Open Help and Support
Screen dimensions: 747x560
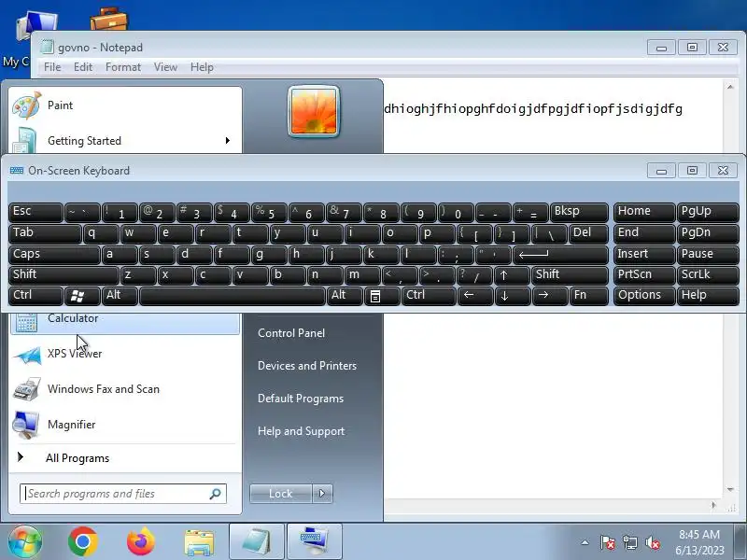coord(301,431)
